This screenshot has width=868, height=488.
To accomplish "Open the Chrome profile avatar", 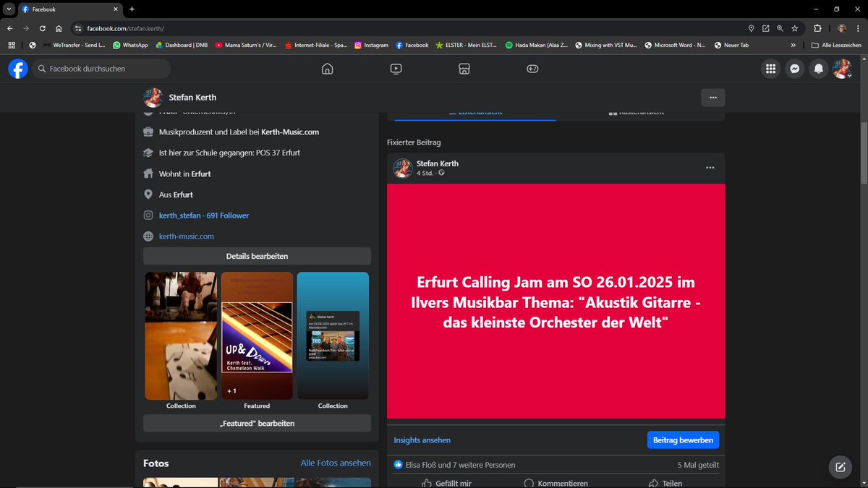I will [x=842, y=28].
